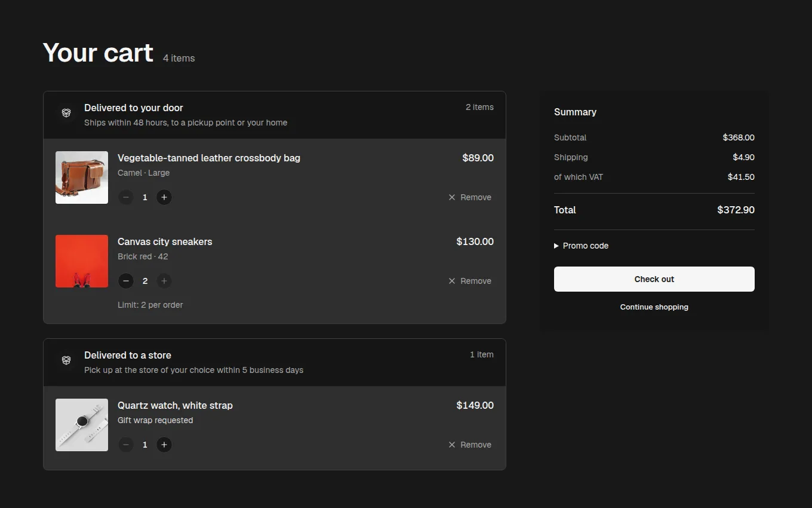The height and width of the screenshot is (508, 812).
Task: Click the Vegetable-tanned leather crossbody bag title
Action: pyautogui.click(x=209, y=158)
